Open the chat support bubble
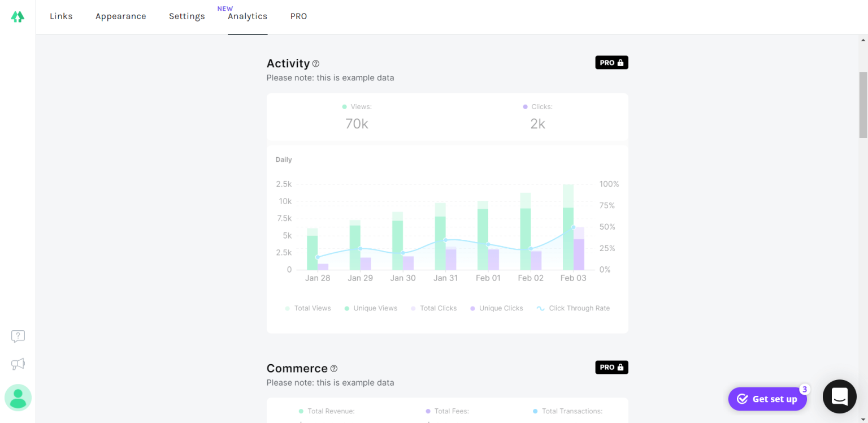The height and width of the screenshot is (423, 868). 839,396
